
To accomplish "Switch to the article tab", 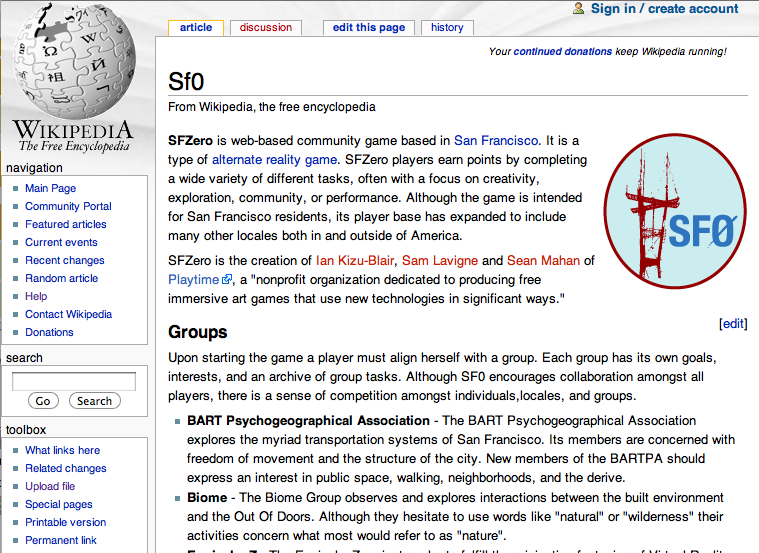I will (196, 28).
